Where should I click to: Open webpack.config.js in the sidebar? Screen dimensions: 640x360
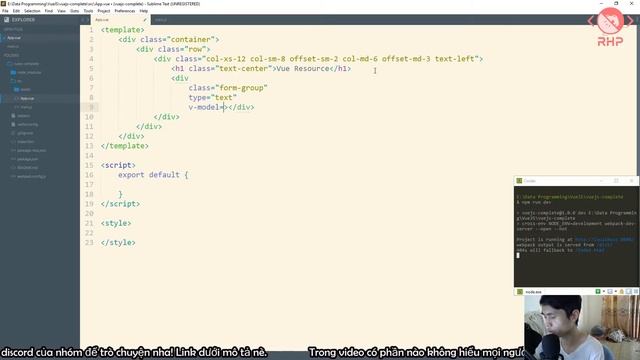(31, 176)
